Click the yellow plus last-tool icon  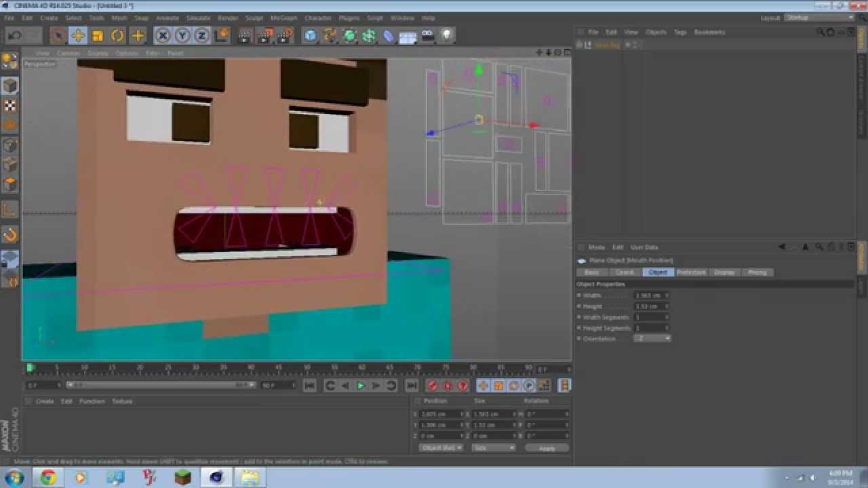tap(138, 36)
